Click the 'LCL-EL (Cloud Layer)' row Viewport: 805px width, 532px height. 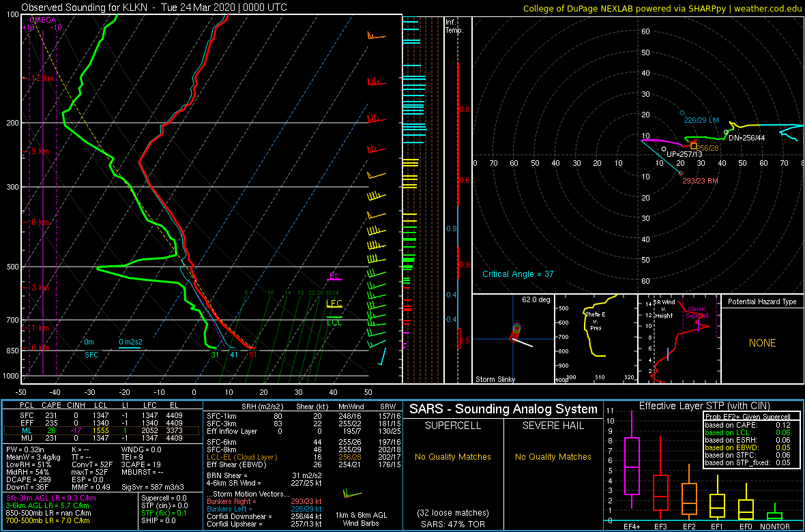point(303,457)
